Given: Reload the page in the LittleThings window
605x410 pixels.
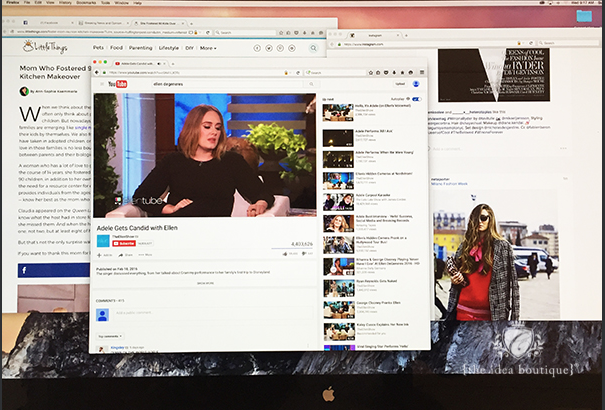Looking at the screenshot, I should tap(208, 33).
